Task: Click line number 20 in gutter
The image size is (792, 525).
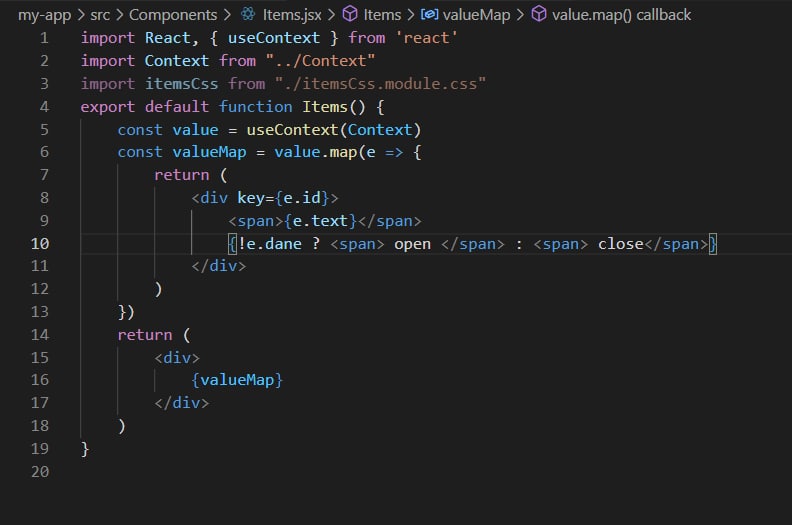Action: tap(40, 471)
